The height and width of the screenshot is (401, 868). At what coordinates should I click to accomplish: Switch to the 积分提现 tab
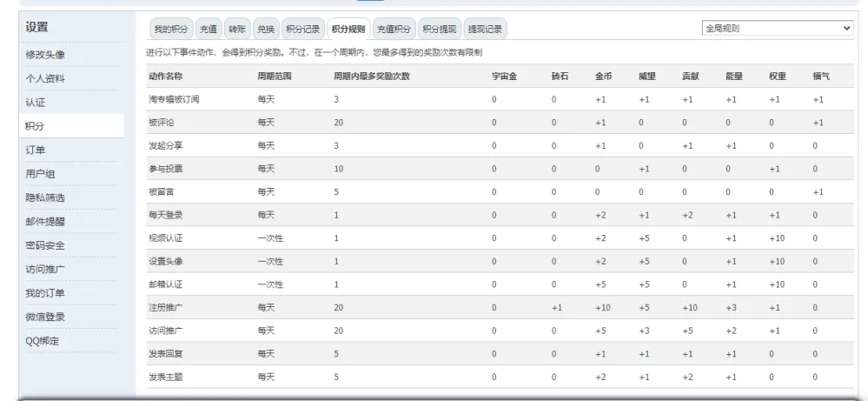[x=439, y=30]
